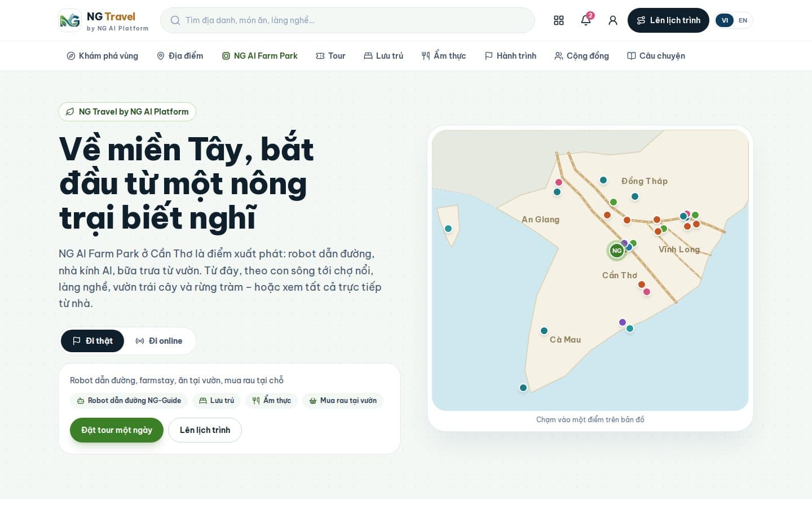Click the Robot dẫn đường NG-Guide chip
The height and width of the screenshot is (508, 812).
coord(129,401)
